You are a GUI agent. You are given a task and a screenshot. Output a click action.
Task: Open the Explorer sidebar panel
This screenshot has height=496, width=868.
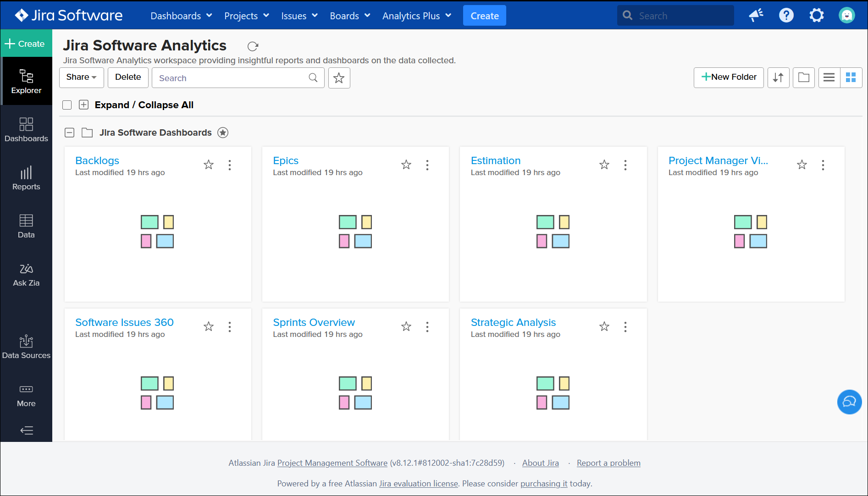click(26, 81)
